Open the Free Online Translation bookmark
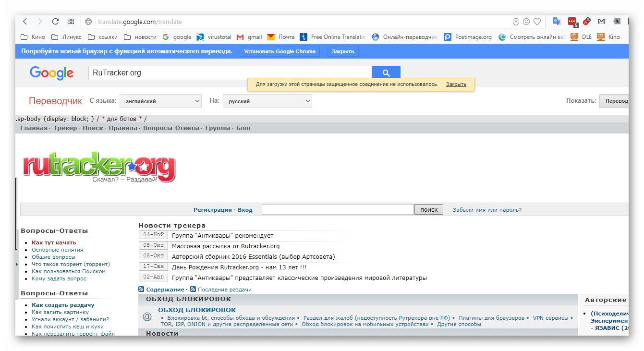This screenshot has width=644, height=351. (x=333, y=37)
